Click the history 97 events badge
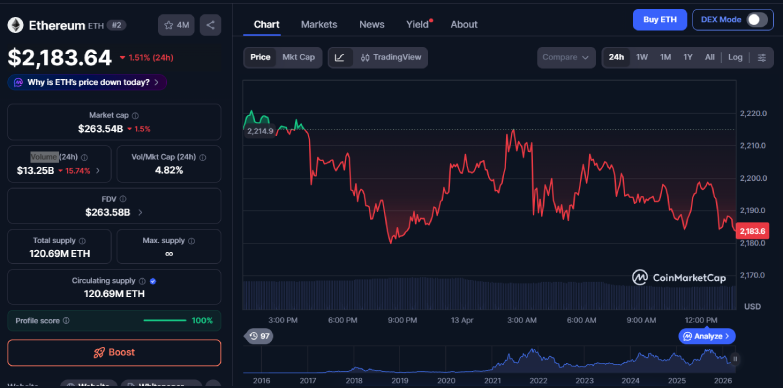 click(x=259, y=336)
